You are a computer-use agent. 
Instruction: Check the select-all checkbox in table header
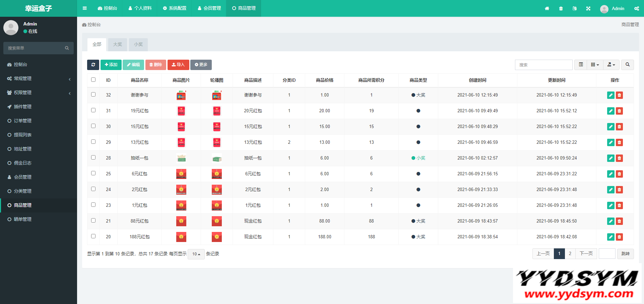tap(93, 80)
